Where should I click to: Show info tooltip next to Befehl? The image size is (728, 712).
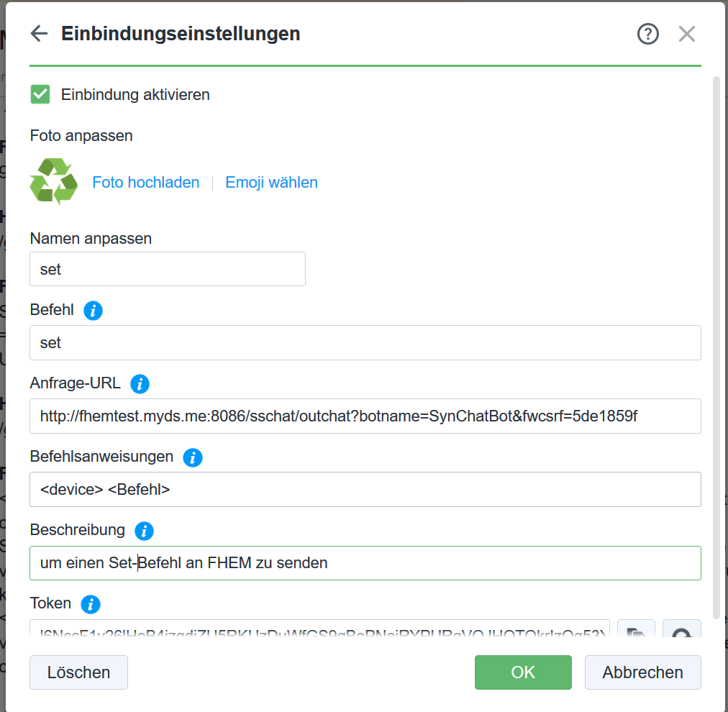coord(93,311)
